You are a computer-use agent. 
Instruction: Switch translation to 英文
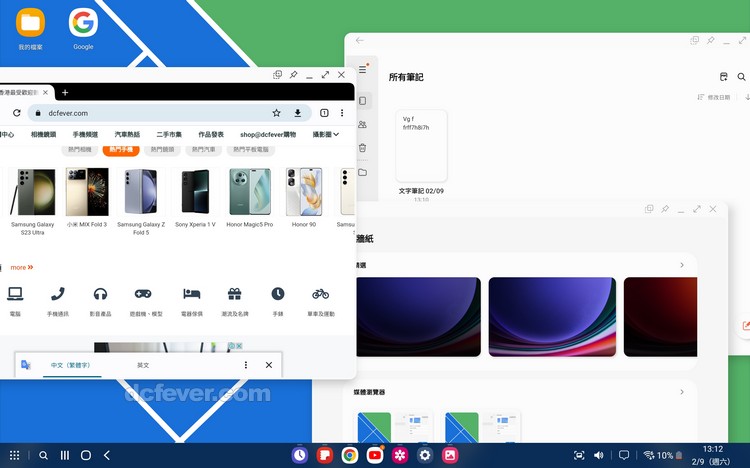click(x=143, y=365)
